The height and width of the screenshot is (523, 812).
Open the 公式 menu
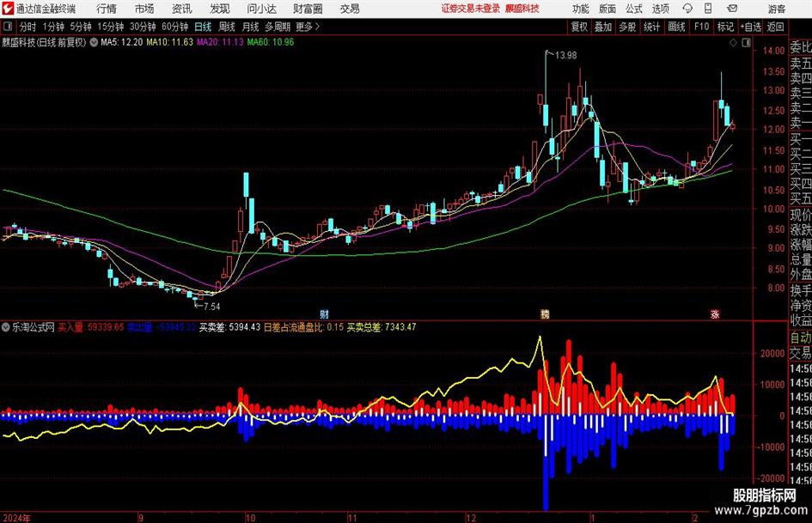click(x=633, y=9)
